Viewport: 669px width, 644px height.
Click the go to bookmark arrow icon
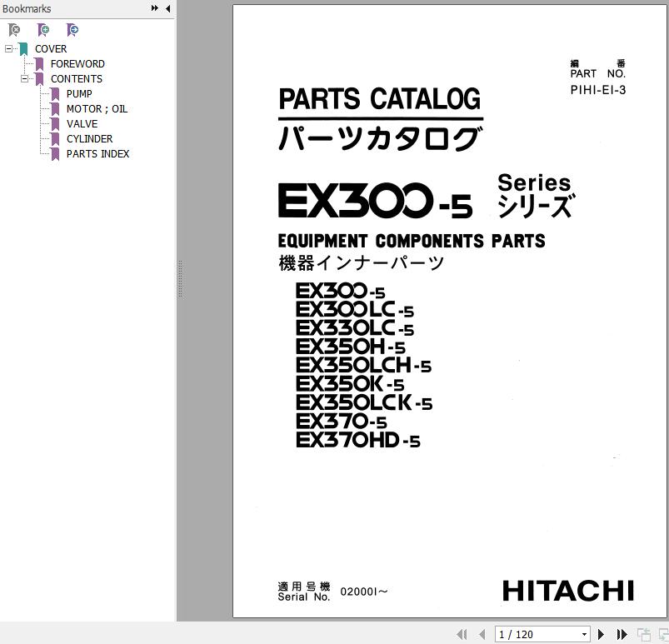[x=72, y=30]
